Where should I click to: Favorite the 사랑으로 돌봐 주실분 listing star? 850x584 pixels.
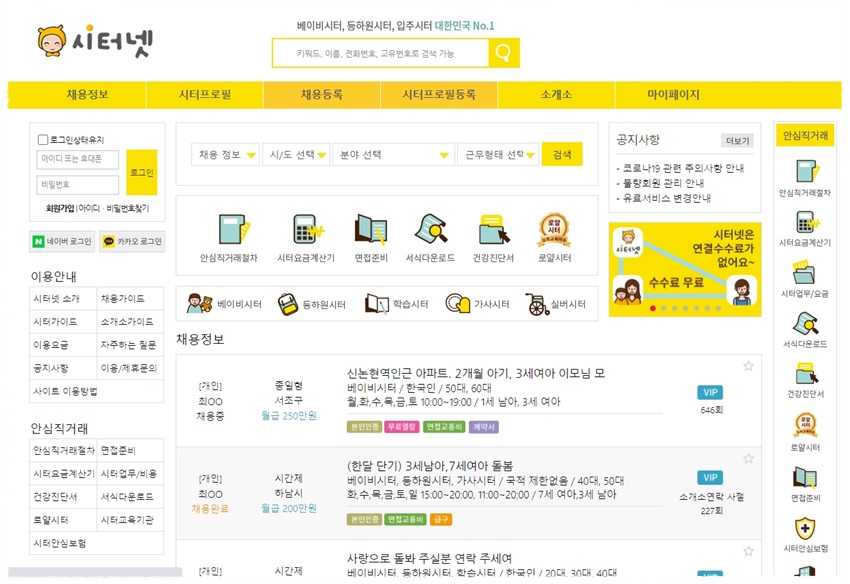(749, 551)
